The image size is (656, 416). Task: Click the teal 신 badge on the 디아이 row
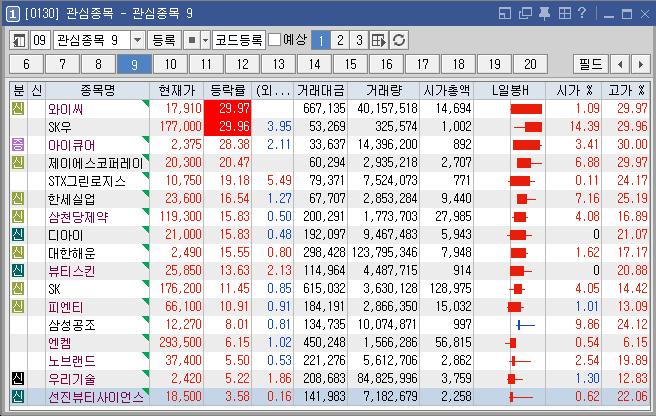18,234
